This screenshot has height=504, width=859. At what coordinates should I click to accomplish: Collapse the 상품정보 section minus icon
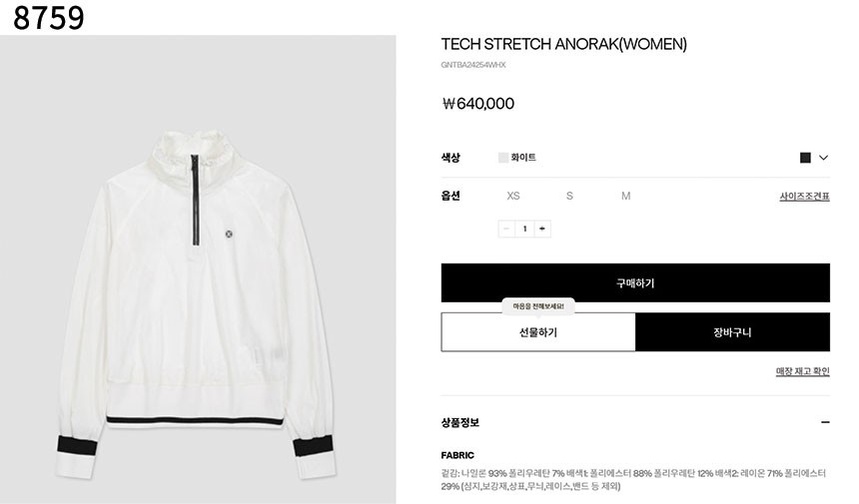coord(825,422)
